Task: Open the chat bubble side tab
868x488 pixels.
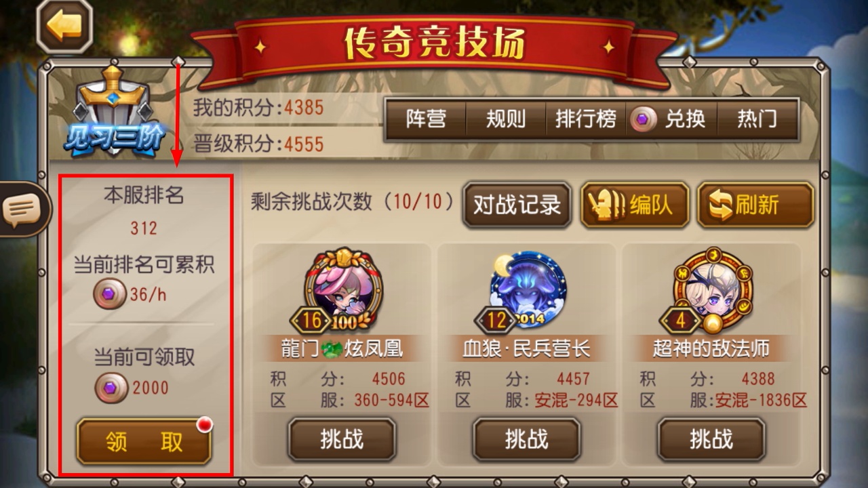Action: pos(22,210)
